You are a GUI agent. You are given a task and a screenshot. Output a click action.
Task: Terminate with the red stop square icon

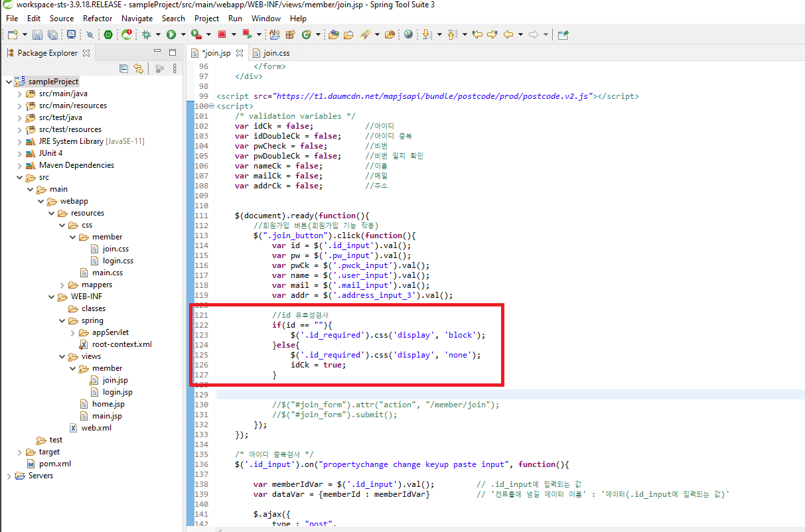[x=222, y=34]
